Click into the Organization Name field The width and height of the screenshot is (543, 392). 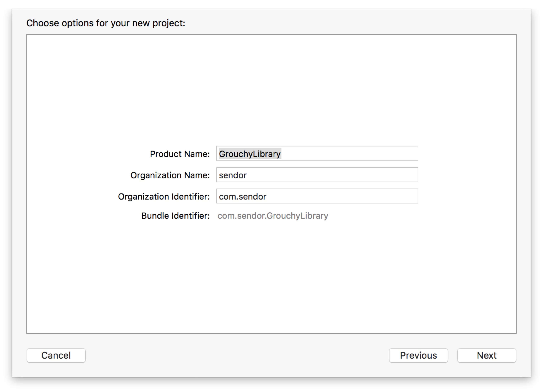[x=317, y=175]
